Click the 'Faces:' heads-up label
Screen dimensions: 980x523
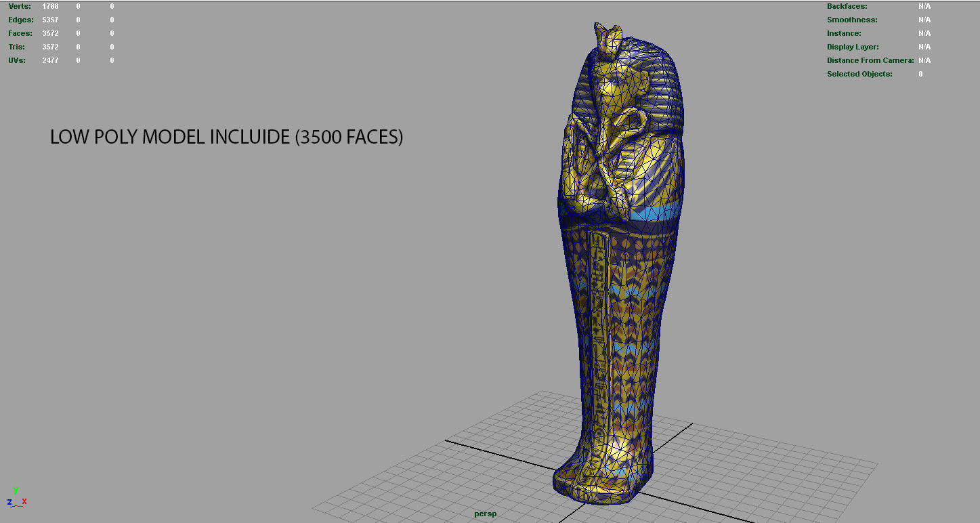click(x=20, y=33)
